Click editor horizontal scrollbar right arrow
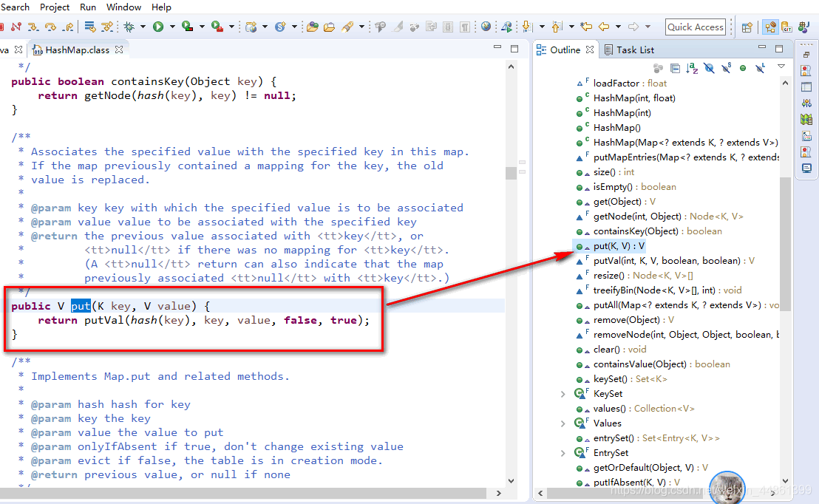The height and width of the screenshot is (504, 819). pos(498,493)
